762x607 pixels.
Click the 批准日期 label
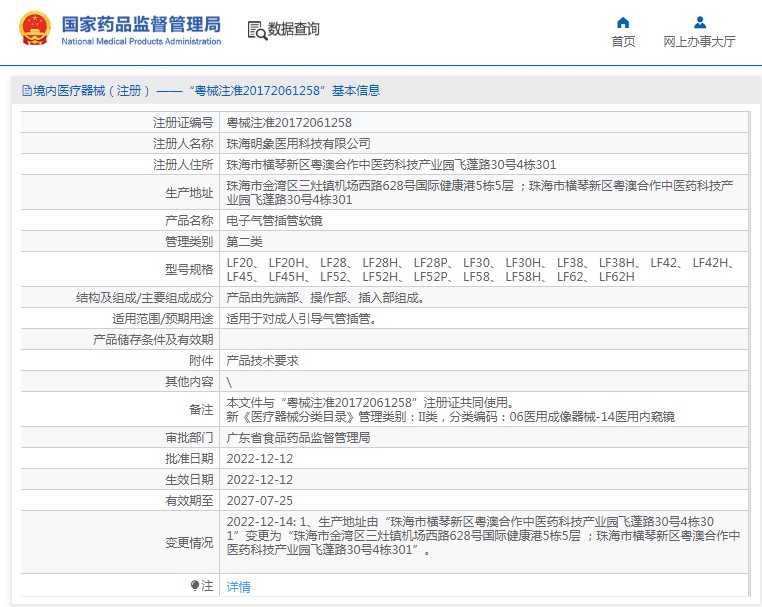pyautogui.click(x=189, y=458)
